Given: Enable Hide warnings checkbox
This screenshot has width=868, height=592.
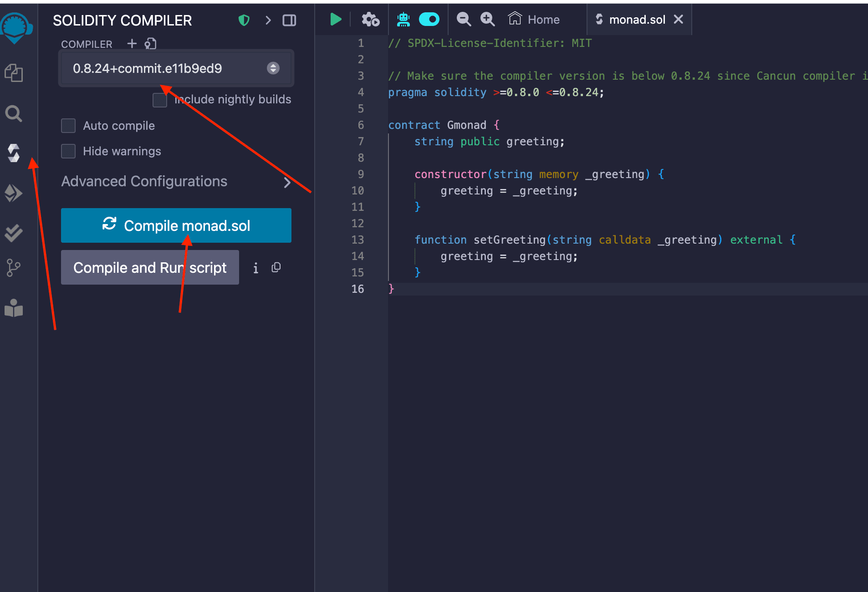Looking at the screenshot, I should (68, 151).
